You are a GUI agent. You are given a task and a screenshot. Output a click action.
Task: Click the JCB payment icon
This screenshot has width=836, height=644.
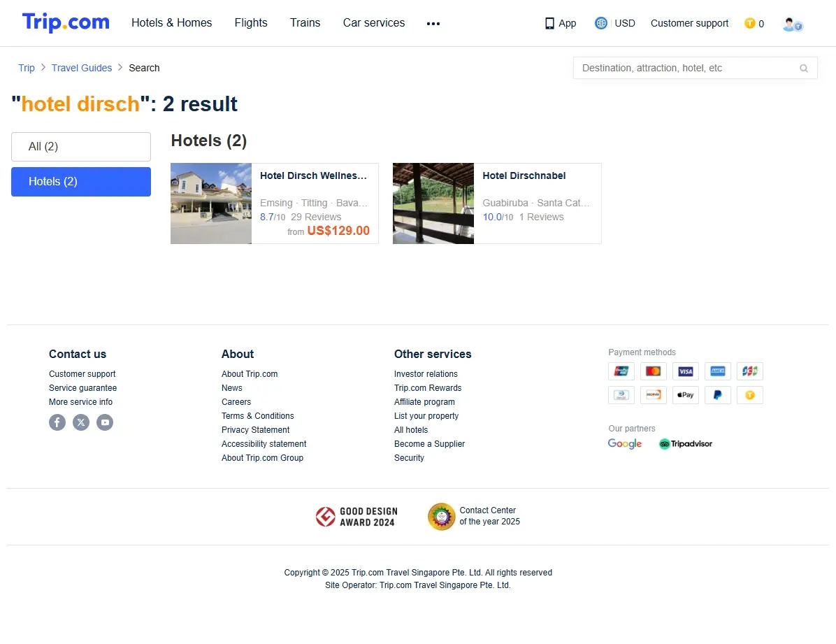[749, 371]
